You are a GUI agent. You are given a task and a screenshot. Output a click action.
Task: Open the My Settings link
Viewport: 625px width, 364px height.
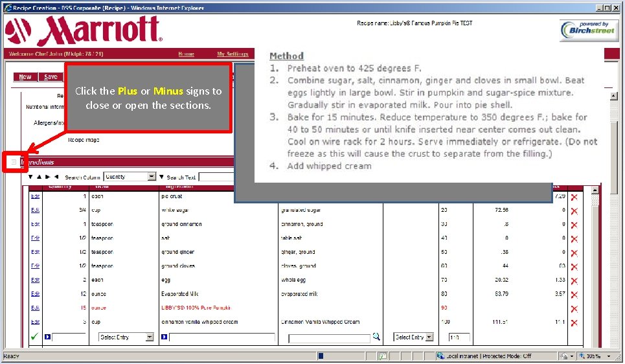[x=233, y=54]
